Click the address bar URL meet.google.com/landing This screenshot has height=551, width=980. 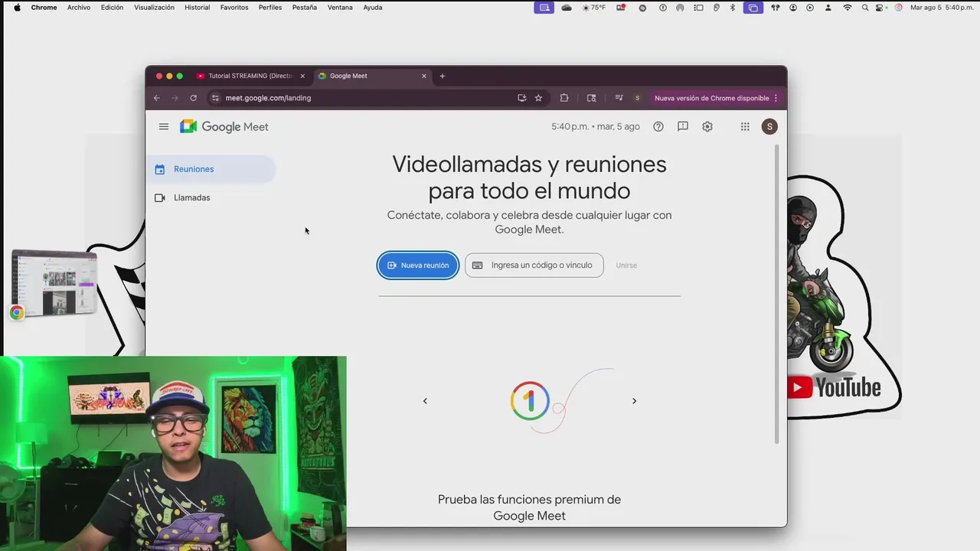click(x=268, y=98)
